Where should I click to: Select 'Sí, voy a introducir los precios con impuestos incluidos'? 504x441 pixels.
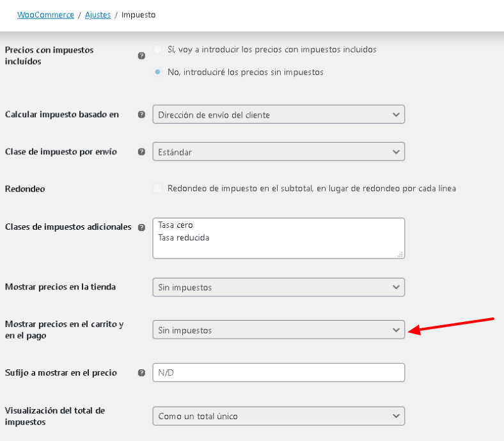(157, 49)
